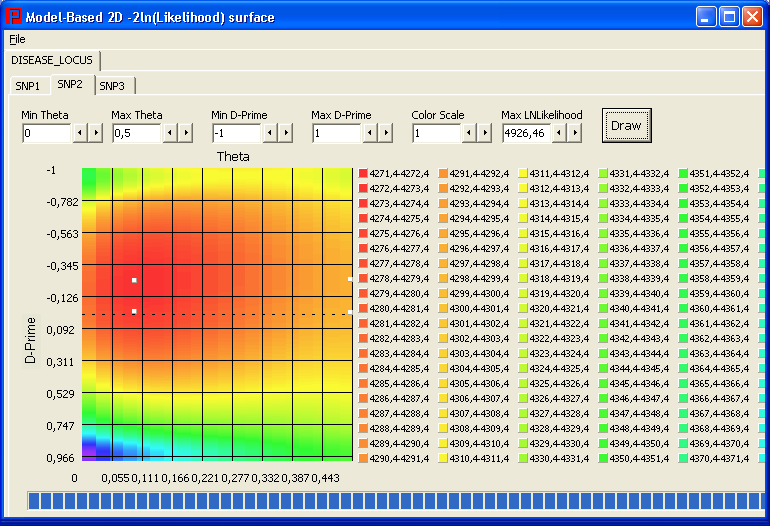
Task: Click legend text 4325,4-4326,4
Action: coord(559,384)
